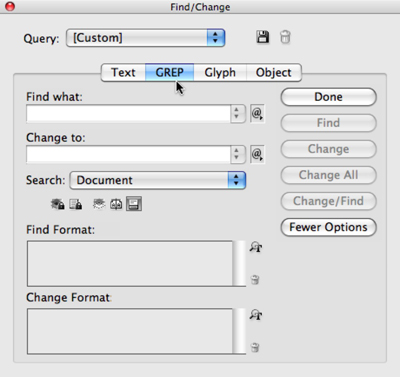
Task: Toggle Include Hidden Layers search option
Action: click(99, 204)
